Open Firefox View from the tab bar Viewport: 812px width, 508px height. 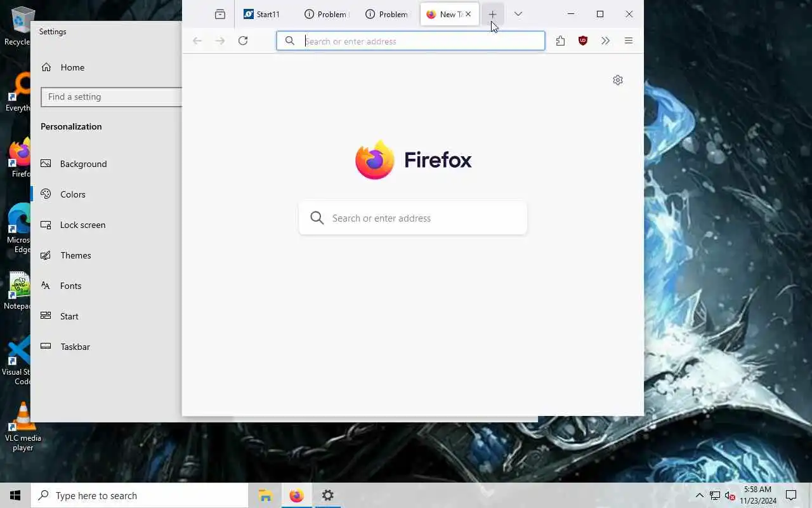tap(220, 14)
